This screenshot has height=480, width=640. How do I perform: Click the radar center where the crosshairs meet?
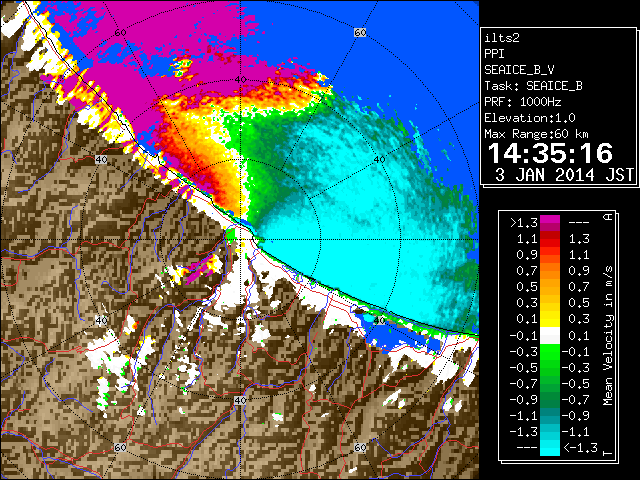[x=240, y=240]
